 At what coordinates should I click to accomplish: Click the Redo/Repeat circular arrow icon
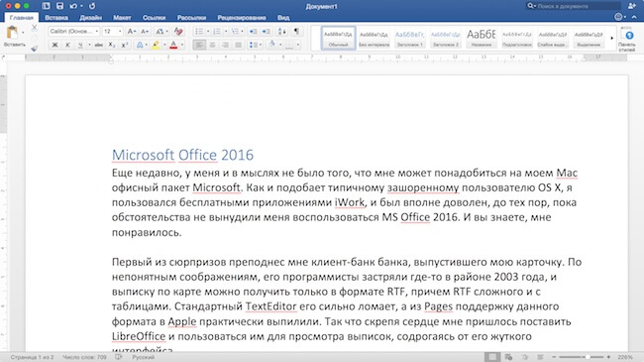[92, 6]
